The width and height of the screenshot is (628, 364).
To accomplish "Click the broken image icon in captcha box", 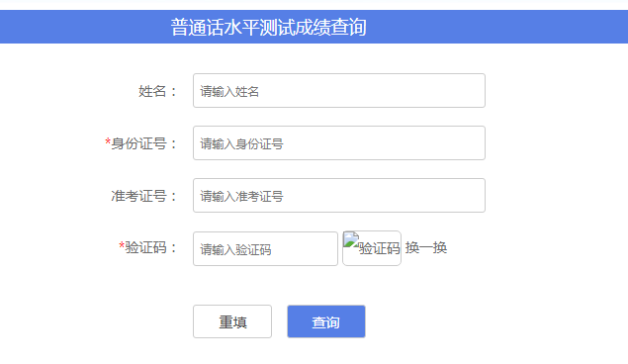I will coord(351,239).
